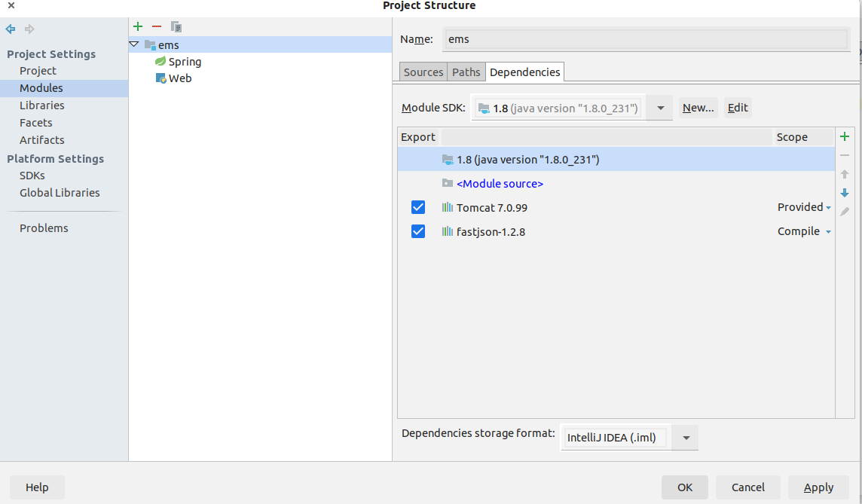Select the Web facet tree item
This screenshot has width=862, height=504.
point(180,78)
